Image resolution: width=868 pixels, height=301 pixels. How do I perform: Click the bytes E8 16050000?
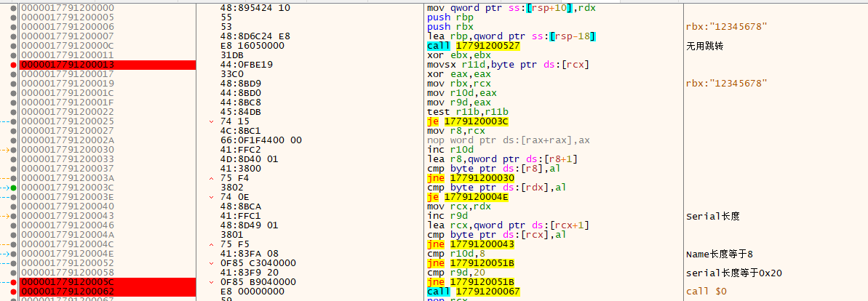point(252,46)
